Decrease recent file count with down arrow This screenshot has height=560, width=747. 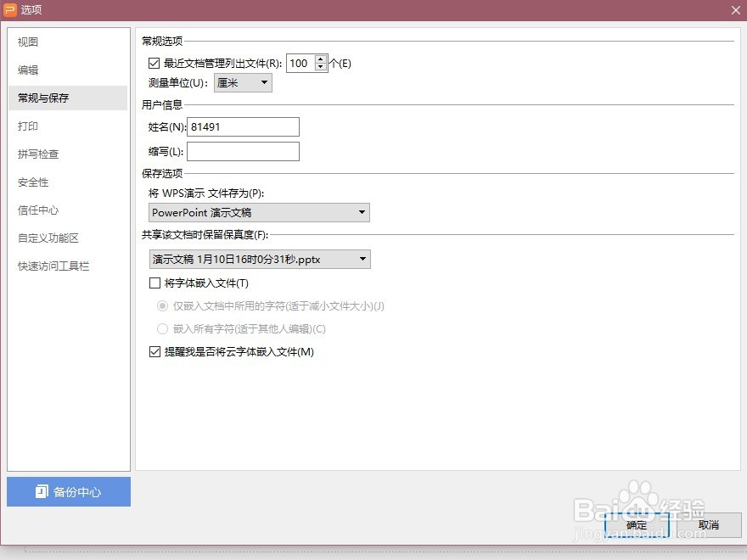(321, 67)
